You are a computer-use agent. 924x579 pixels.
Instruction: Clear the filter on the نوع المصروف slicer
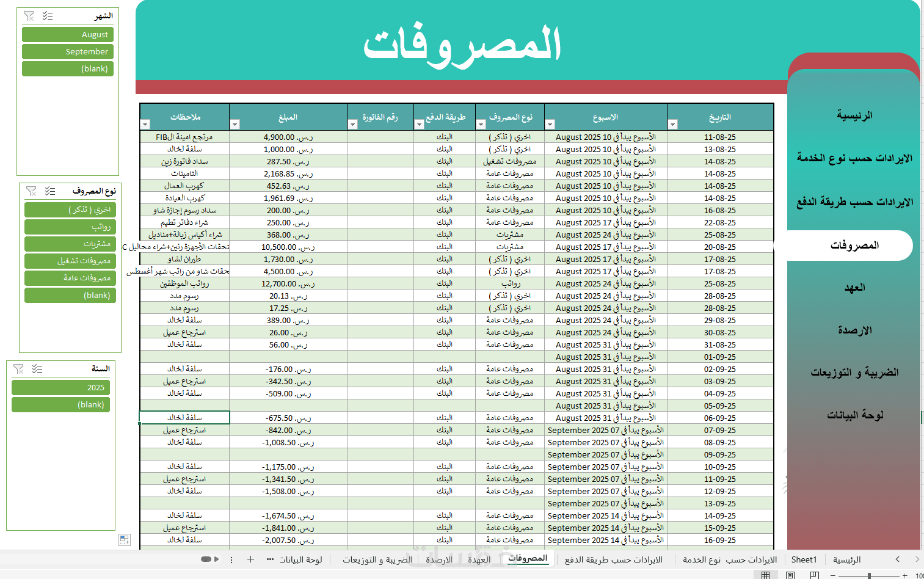(x=31, y=191)
